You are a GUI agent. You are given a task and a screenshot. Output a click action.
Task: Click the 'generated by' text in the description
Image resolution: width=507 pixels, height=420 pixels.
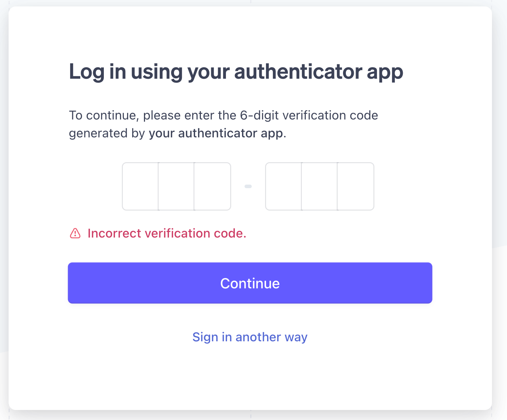pos(107,133)
